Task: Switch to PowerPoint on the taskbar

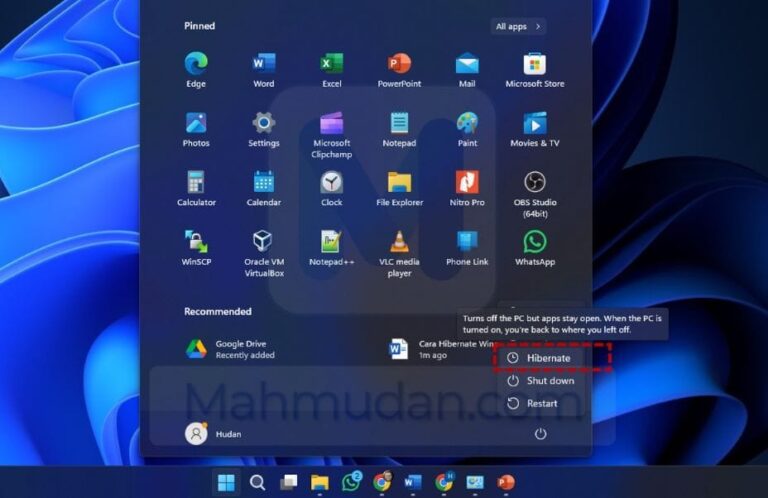Action: pyautogui.click(x=505, y=483)
